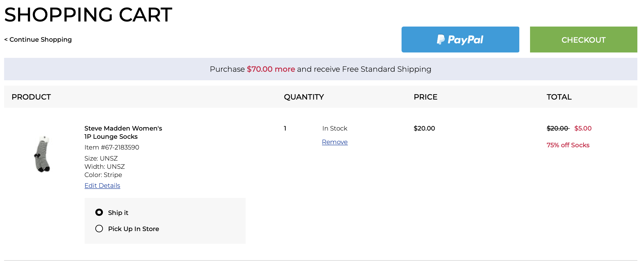Screen dimensions: 644x263
Task: Click the In Stock status label
Action: pyautogui.click(x=335, y=128)
